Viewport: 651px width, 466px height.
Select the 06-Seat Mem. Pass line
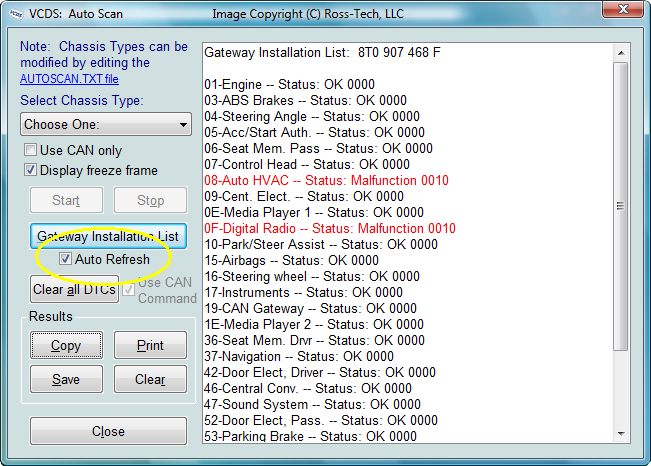click(318, 149)
